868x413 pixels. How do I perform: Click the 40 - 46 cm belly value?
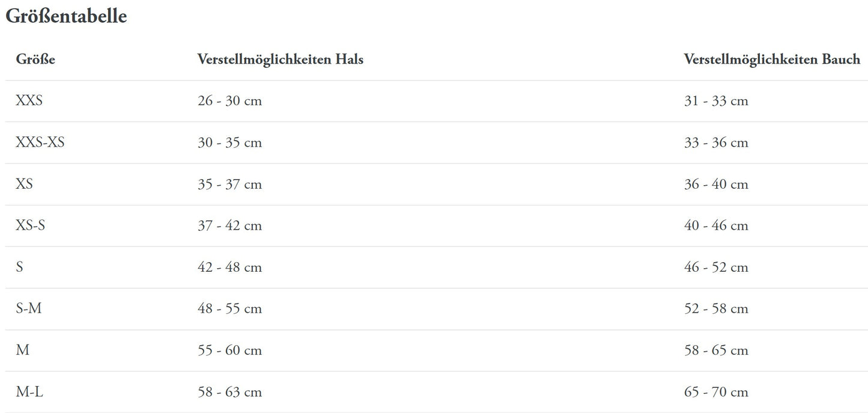(x=716, y=225)
